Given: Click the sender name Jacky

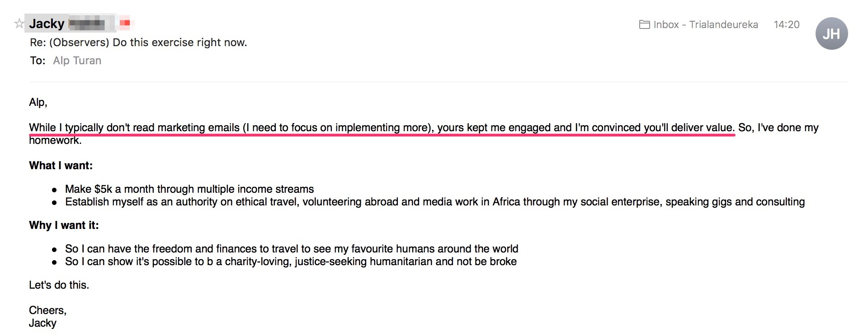Looking at the screenshot, I should click(47, 24).
